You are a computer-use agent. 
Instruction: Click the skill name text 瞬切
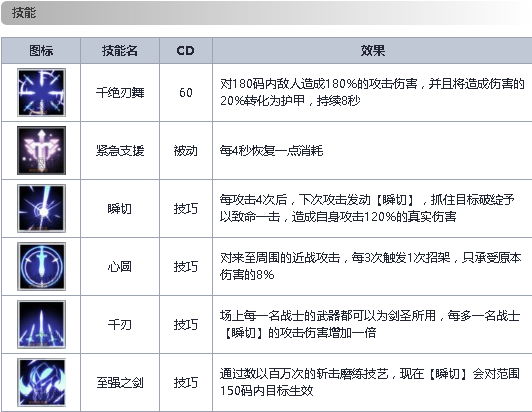pyautogui.click(x=120, y=209)
